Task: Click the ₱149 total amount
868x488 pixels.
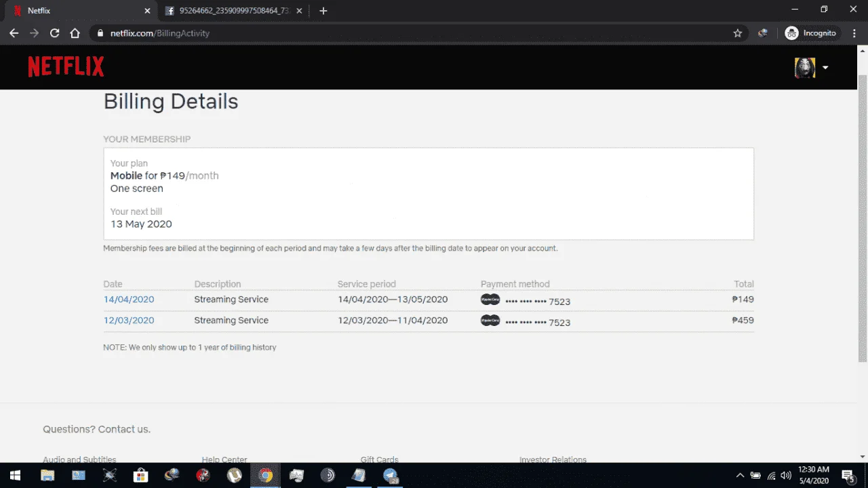Action: 743,300
